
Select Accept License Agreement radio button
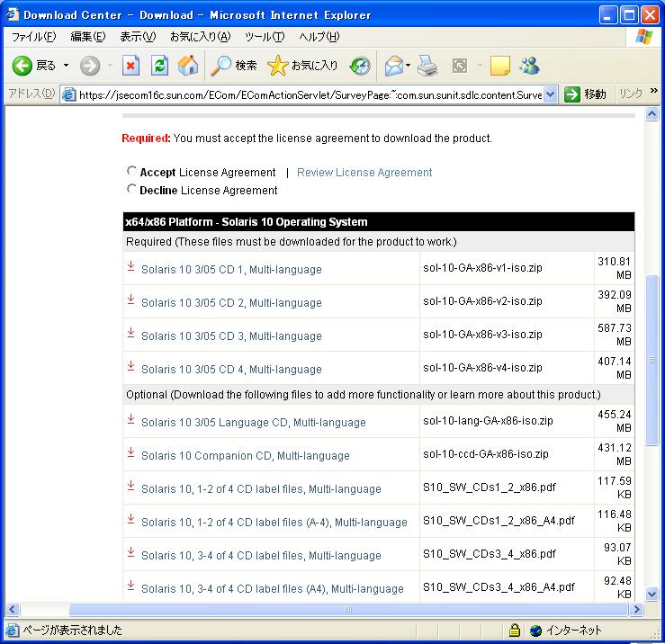coord(131,171)
